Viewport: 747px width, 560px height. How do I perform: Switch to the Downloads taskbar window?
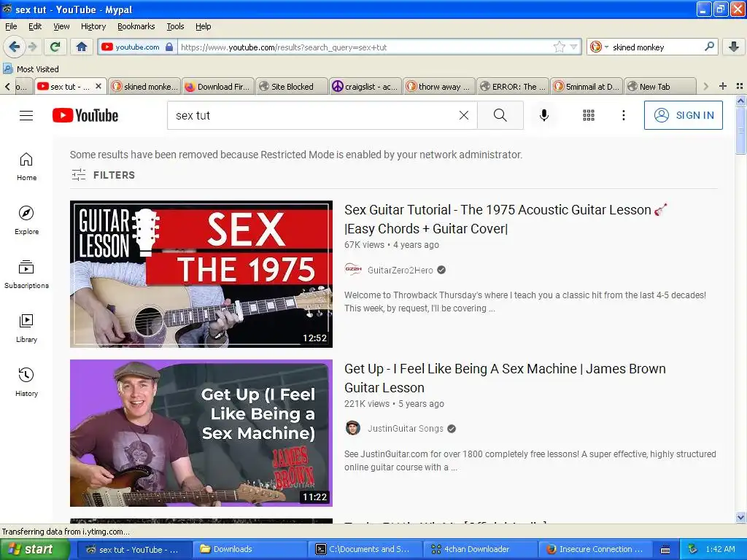tap(249, 550)
